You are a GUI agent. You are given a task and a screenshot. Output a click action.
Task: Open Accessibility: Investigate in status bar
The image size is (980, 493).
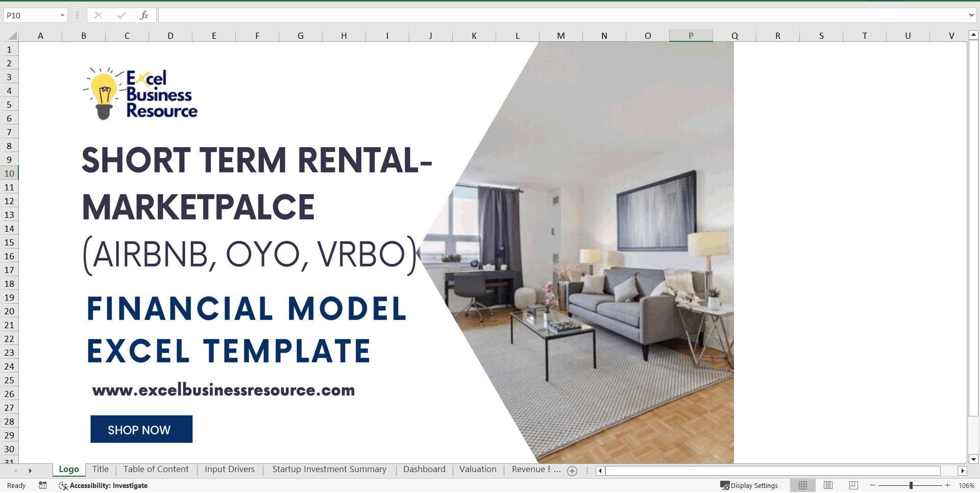tap(103, 485)
